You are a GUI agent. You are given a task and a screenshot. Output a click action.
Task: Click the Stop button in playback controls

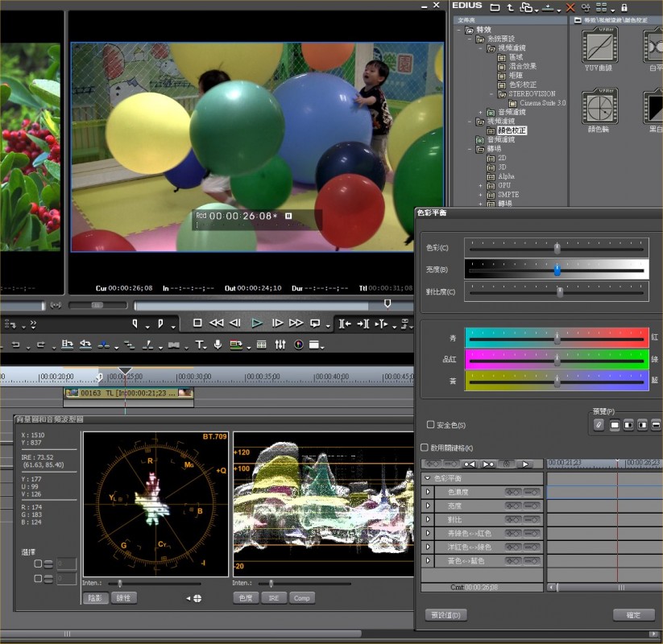click(x=197, y=323)
